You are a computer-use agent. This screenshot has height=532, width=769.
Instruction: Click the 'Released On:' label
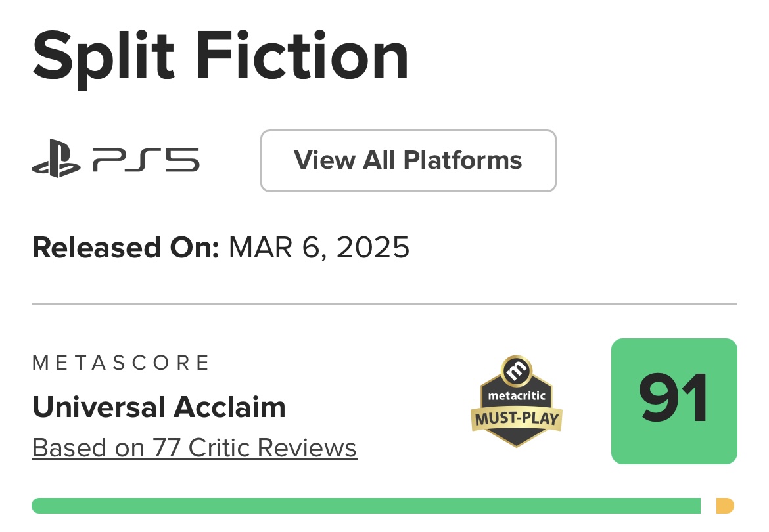[126, 248]
